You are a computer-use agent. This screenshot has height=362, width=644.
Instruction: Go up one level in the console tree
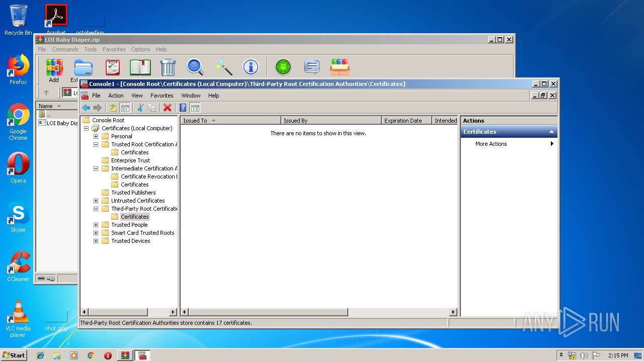pyautogui.click(x=113, y=108)
